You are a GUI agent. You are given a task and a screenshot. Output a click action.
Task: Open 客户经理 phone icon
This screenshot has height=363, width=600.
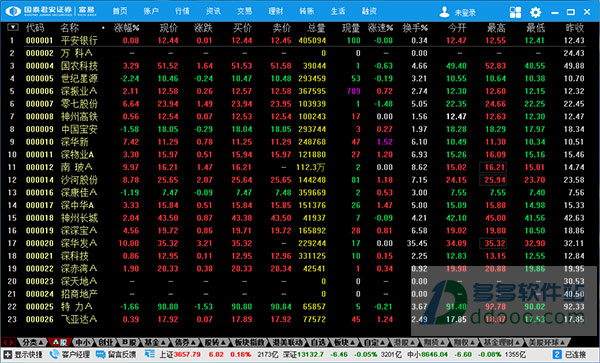pyautogui.click(x=54, y=354)
